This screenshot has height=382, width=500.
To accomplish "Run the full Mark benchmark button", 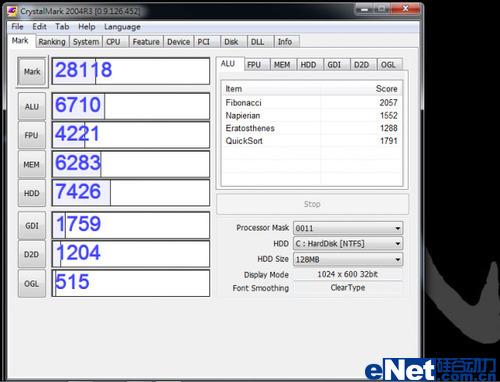I will [32, 72].
